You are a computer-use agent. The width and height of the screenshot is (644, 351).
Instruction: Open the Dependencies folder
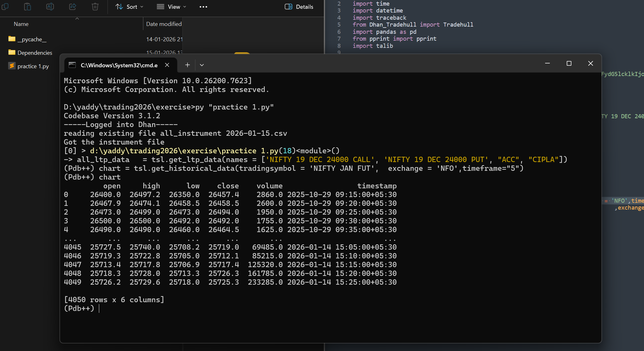tap(35, 53)
